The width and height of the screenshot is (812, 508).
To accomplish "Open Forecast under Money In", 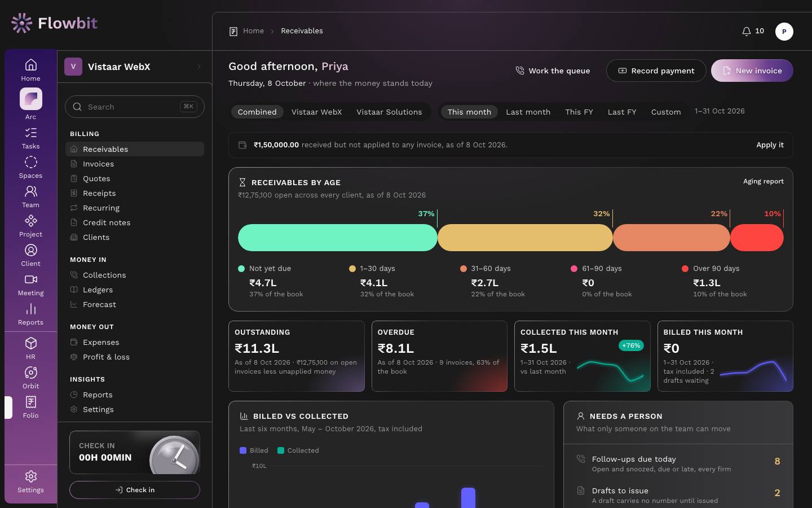I will point(135,304).
